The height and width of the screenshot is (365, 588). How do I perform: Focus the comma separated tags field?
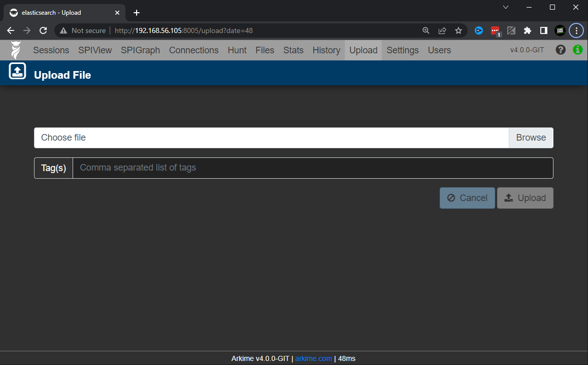click(313, 168)
